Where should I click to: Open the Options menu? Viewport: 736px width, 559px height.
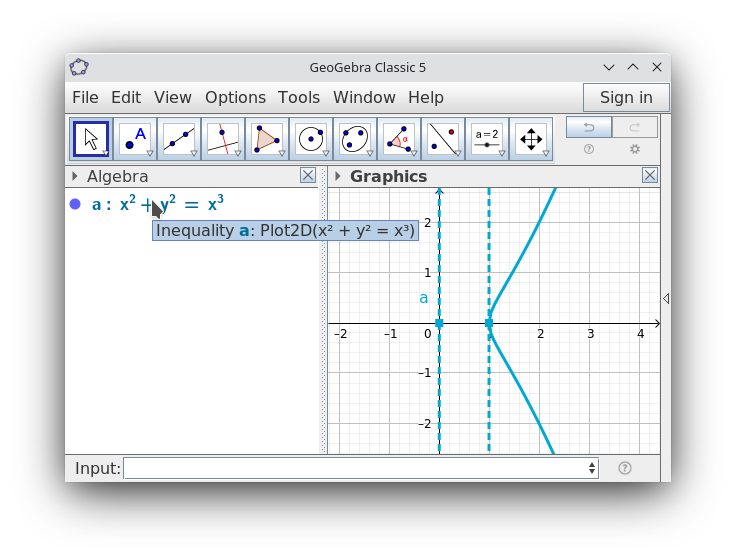pyautogui.click(x=236, y=98)
